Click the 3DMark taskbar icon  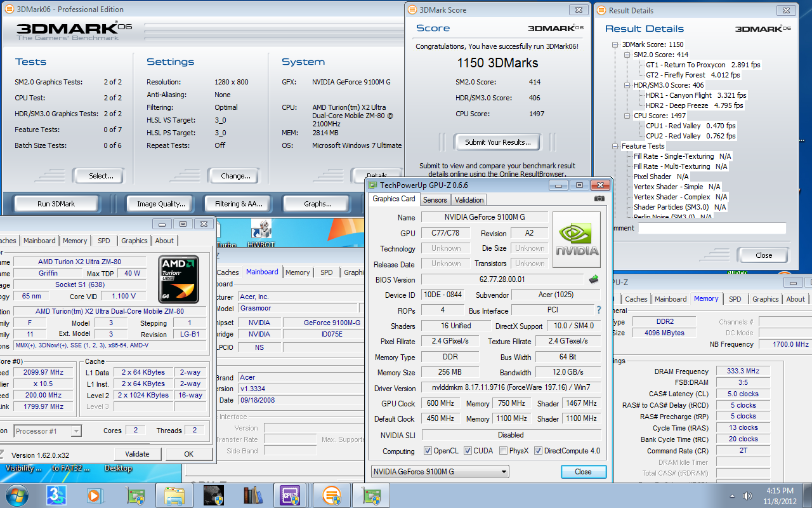point(56,495)
